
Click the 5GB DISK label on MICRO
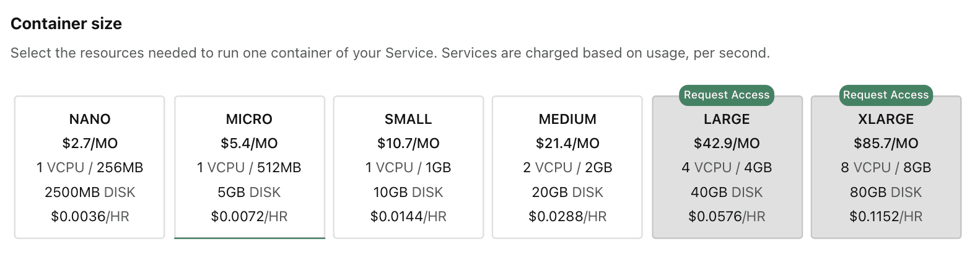pyautogui.click(x=249, y=193)
